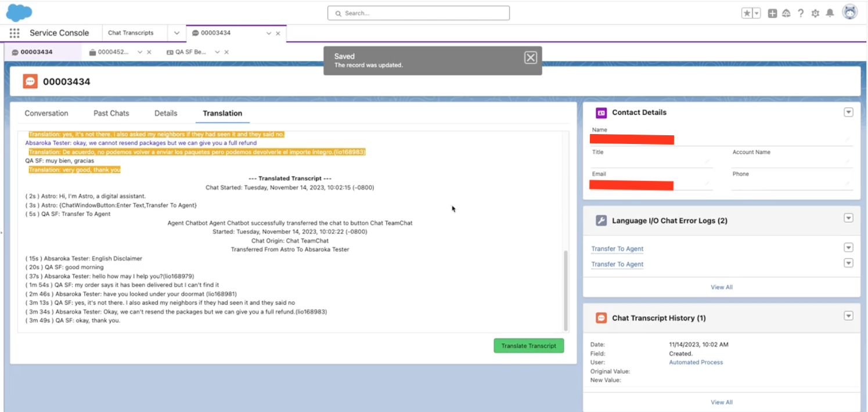The width and height of the screenshot is (868, 412).
Task: Open the Favorites list dropdown arrow
Action: tap(757, 13)
